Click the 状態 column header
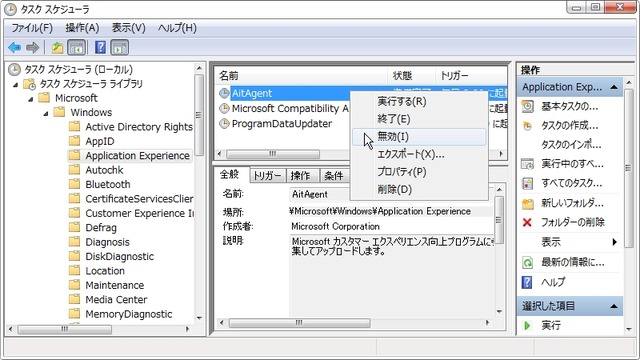Viewport: 640px width, 360px height. click(x=411, y=76)
